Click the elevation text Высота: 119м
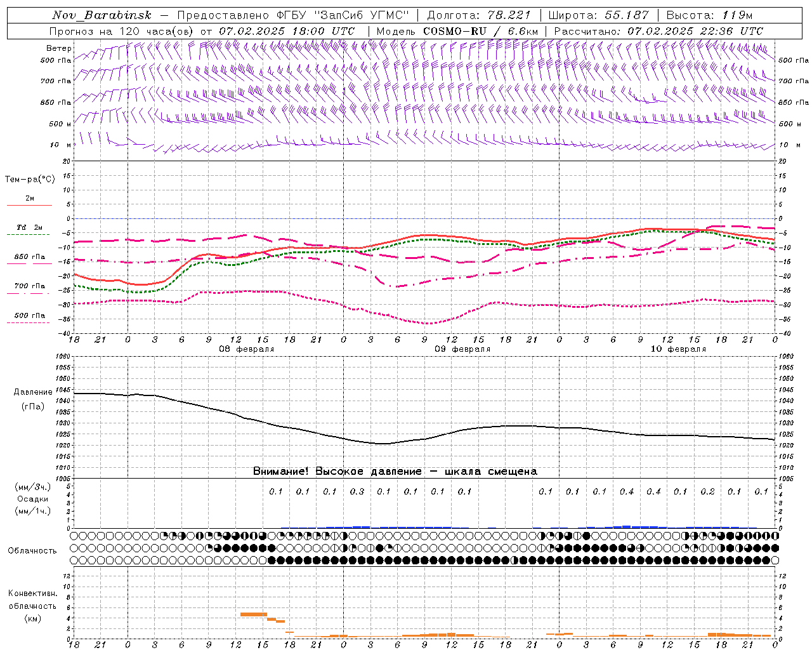This screenshot has width=812, height=650. click(x=709, y=15)
